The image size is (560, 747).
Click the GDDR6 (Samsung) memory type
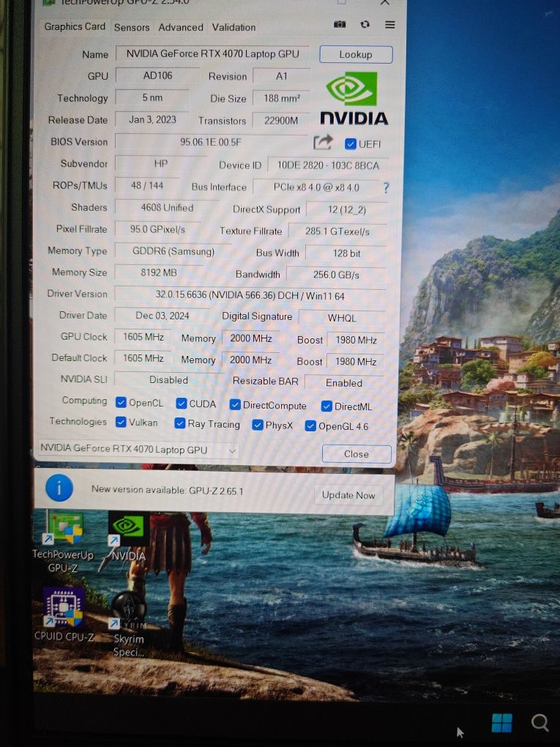173,251
